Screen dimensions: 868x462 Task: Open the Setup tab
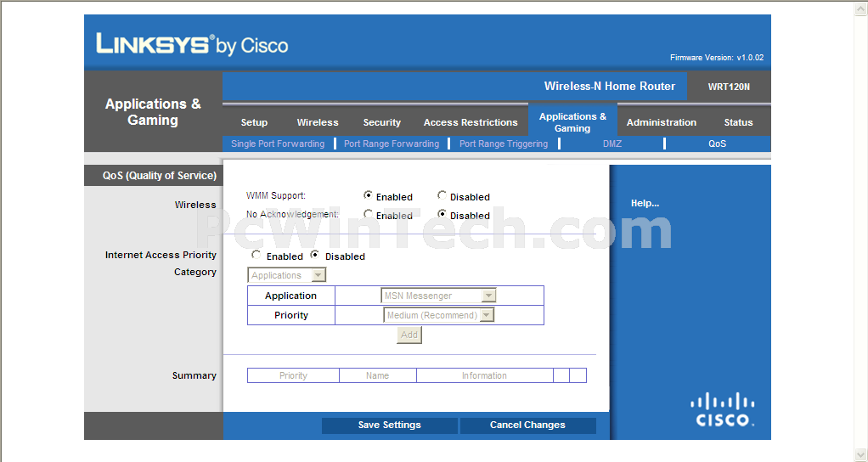pos(254,122)
